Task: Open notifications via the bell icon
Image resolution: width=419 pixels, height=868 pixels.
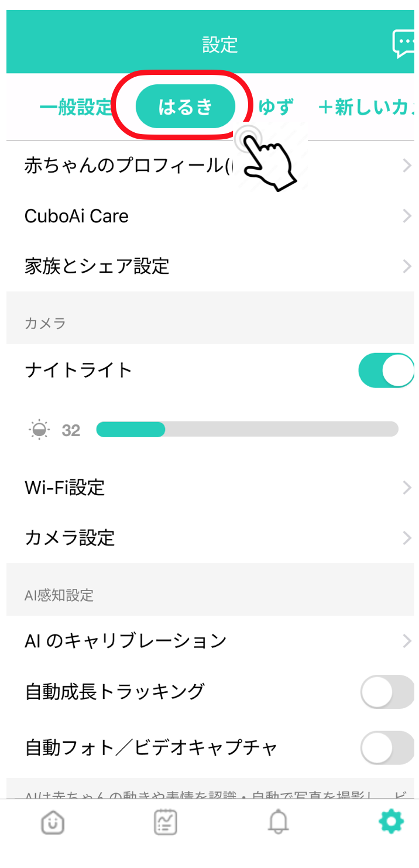Action: coord(277,821)
